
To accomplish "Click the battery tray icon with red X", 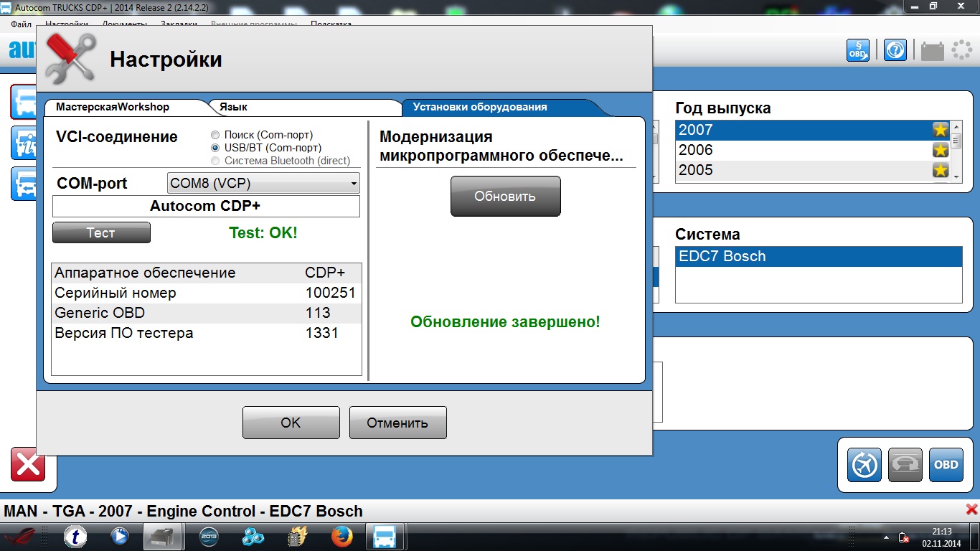I will point(904,537).
